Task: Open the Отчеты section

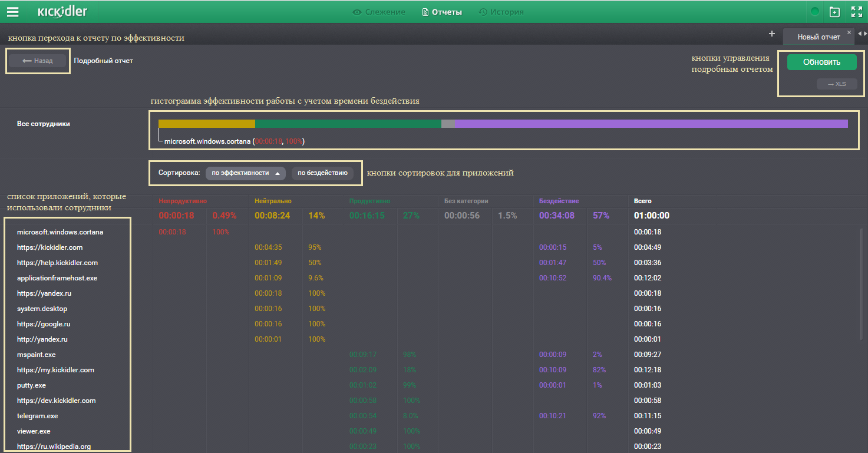Action: (442, 12)
